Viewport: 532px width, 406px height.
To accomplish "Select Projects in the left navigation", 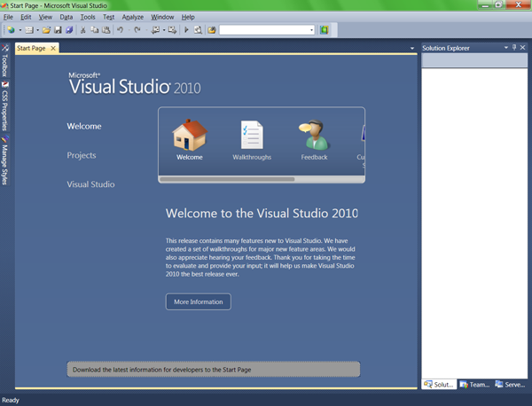I will (x=82, y=155).
